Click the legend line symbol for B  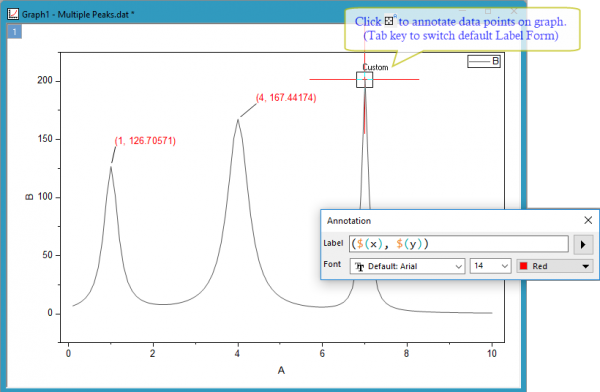tap(479, 61)
